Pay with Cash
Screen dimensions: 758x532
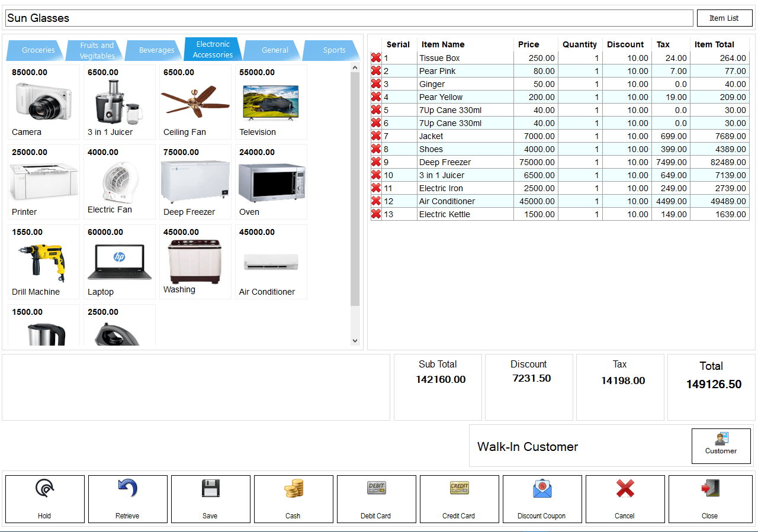click(293, 499)
